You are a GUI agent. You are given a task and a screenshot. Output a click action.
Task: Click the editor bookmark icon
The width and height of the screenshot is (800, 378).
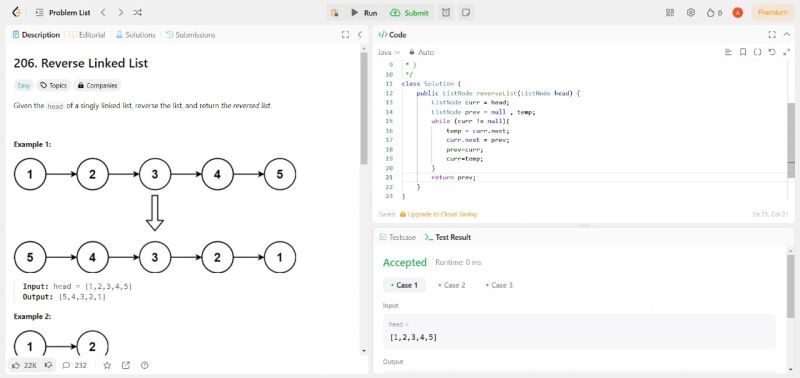click(743, 52)
